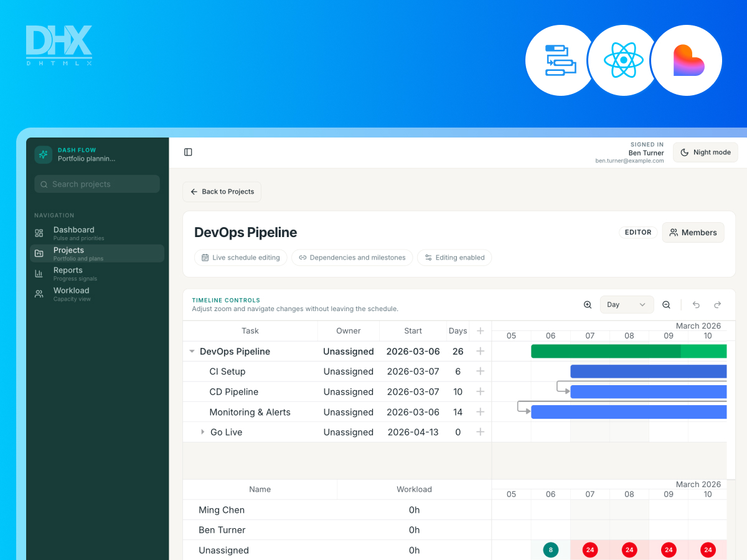This screenshot has height=560, width=747.
Task: Select the CI Setup task name
Action: click(227, 371)
